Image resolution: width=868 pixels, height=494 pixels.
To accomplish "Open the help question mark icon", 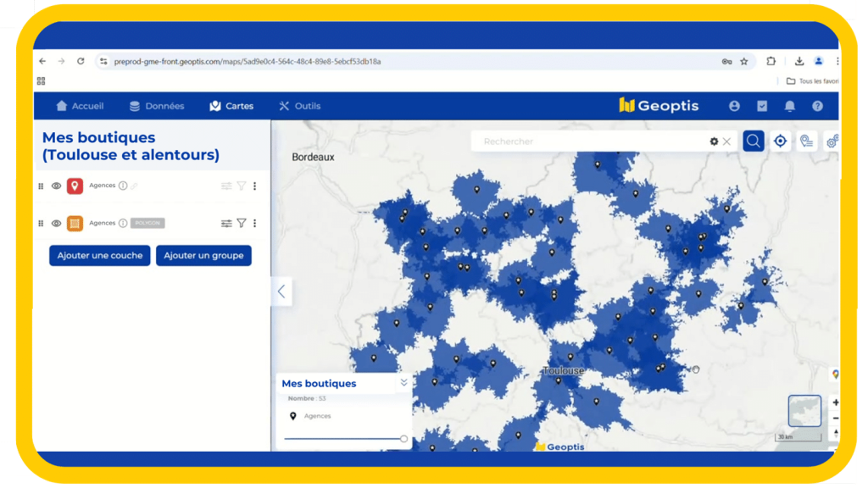I will click(x=817, y=106).
